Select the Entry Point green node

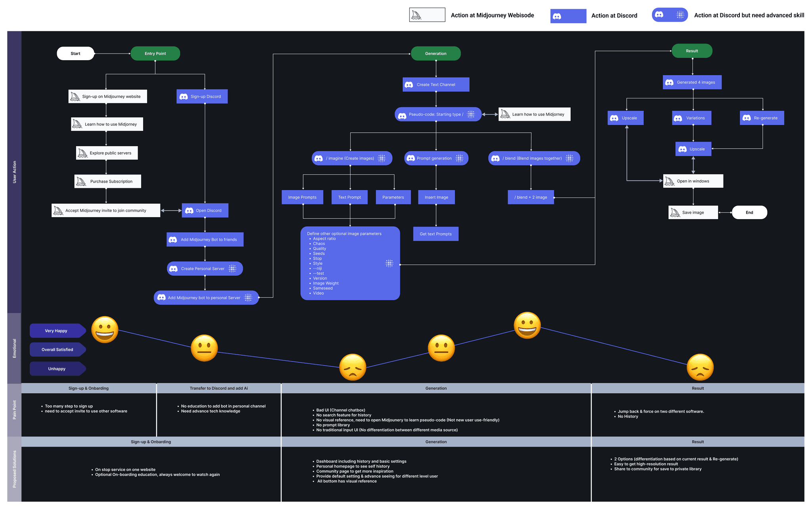coord(155,53)
